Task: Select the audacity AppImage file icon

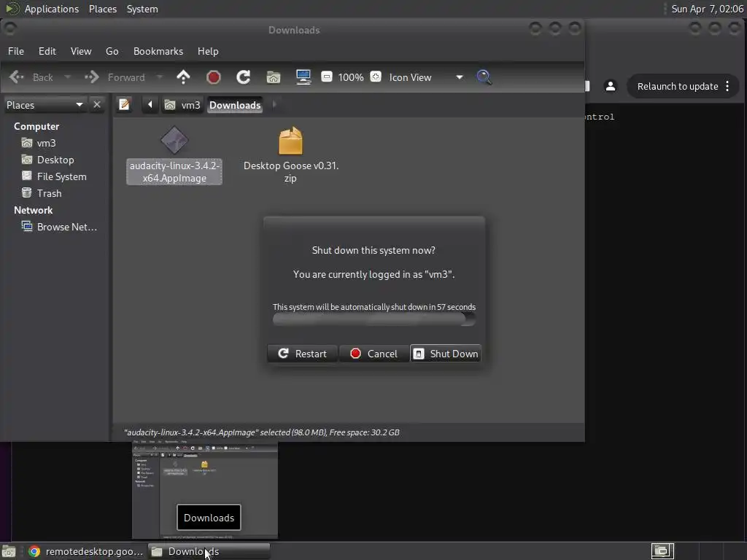Action: coord(174,141)
